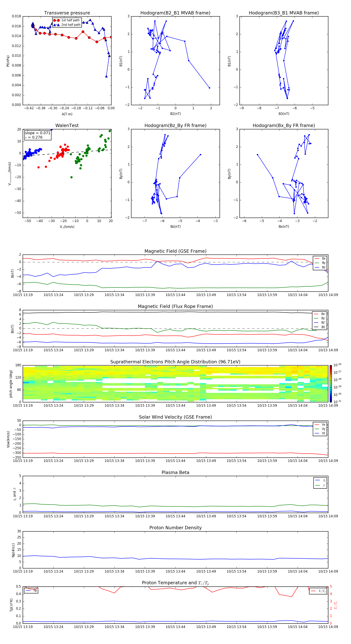Click the "Vsw(km/s)" y-axis label
The width and height of the screenshot is (351, 644).
pyautogui.click(x=8, y=439)
